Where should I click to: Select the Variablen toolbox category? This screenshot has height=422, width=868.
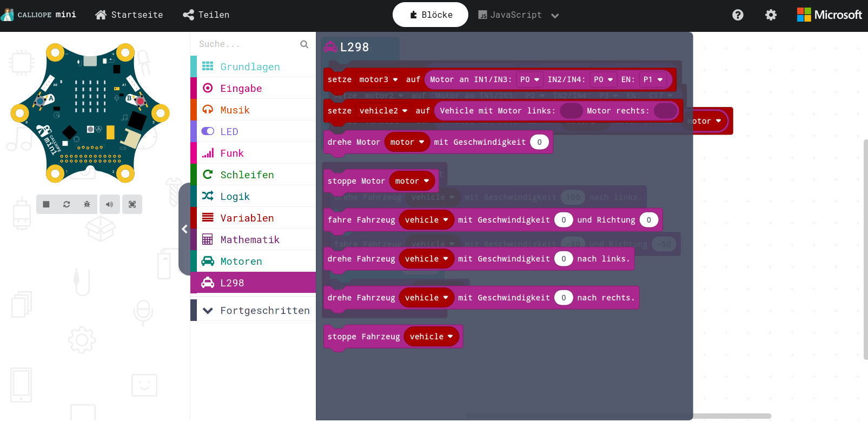pyautogui.click(x=253, y=218)
